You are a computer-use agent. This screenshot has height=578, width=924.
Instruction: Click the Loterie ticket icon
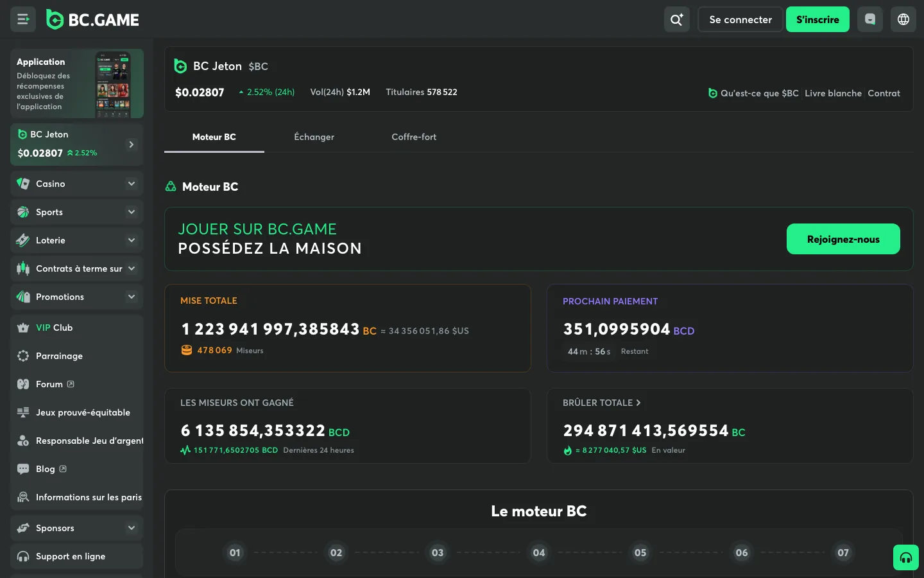click(23, 240)
